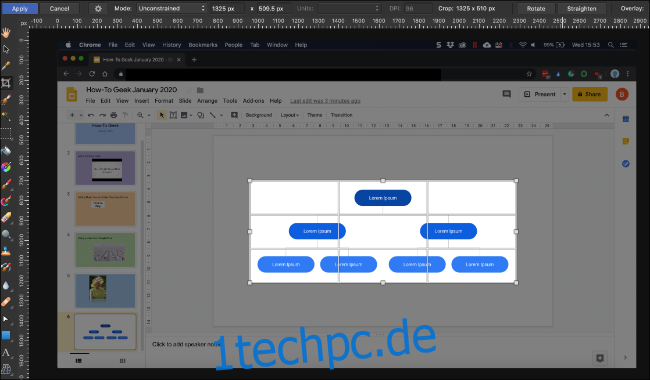The height and width of the screenshot is (380, 650).
Task: Select the View hand tool
Action: click(6, 32)
